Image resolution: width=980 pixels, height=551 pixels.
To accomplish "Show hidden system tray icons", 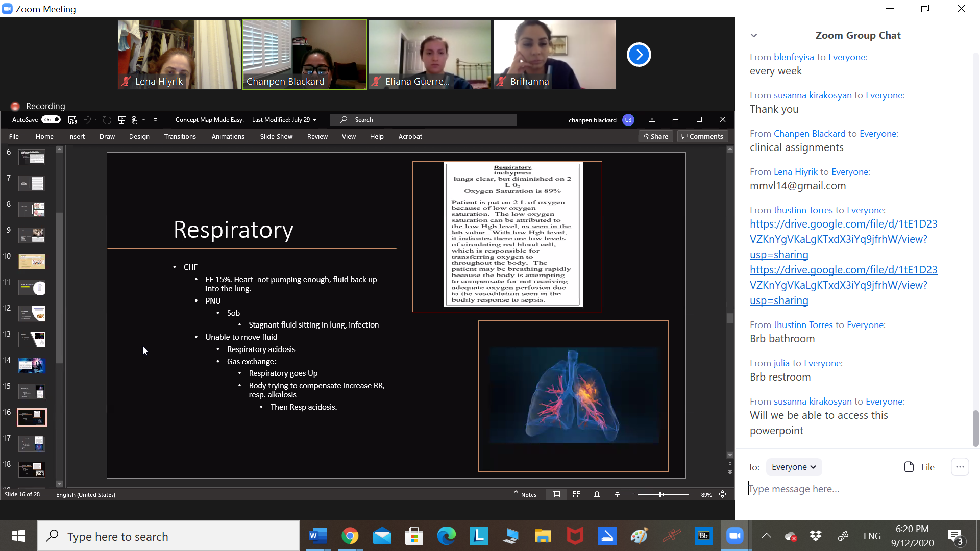I will [x=767, y=536].
